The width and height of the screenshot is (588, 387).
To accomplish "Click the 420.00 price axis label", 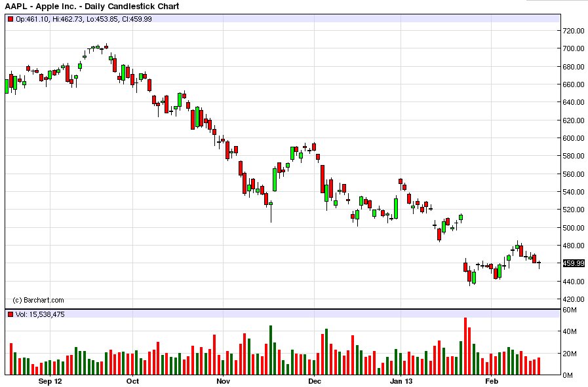I will click(x=574, y=299).
